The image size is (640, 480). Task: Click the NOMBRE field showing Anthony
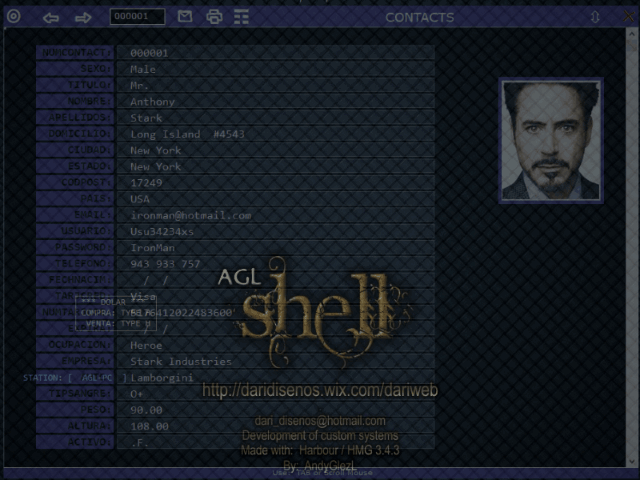point(276,101)
